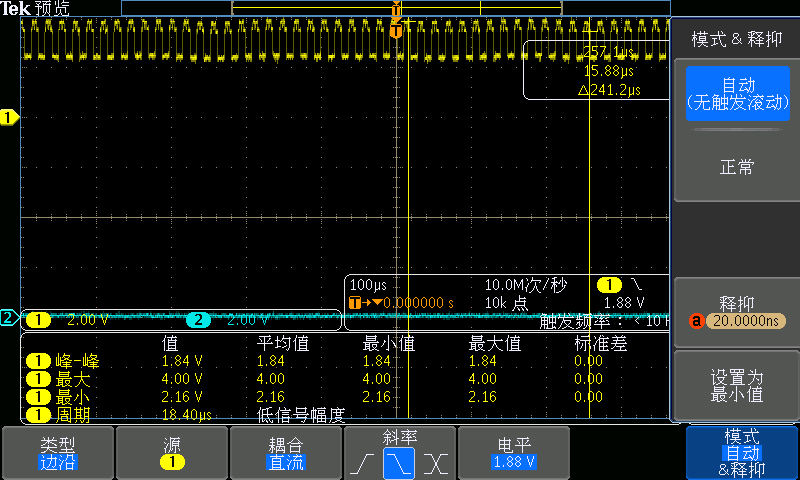Click the channel 1 ground marker

(9, 117)
